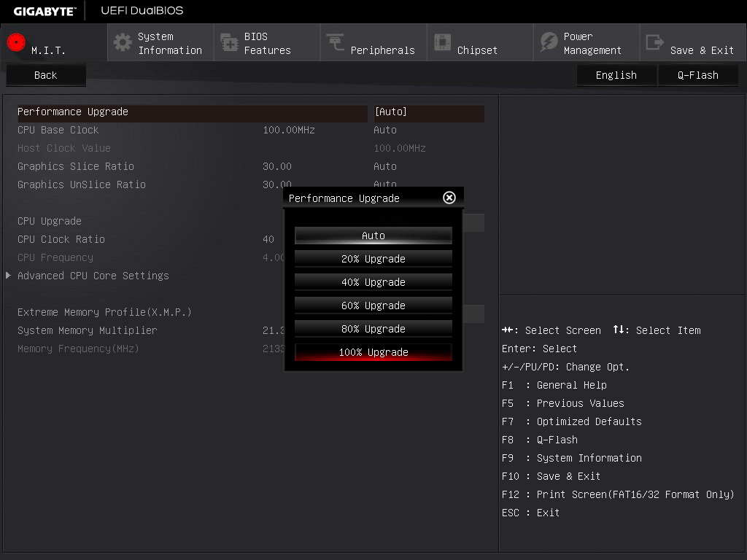The width and height of the screenshot is (747, 560).
Task: Choose the 20% Upgrade option
Action: click(x=373, y=259)
